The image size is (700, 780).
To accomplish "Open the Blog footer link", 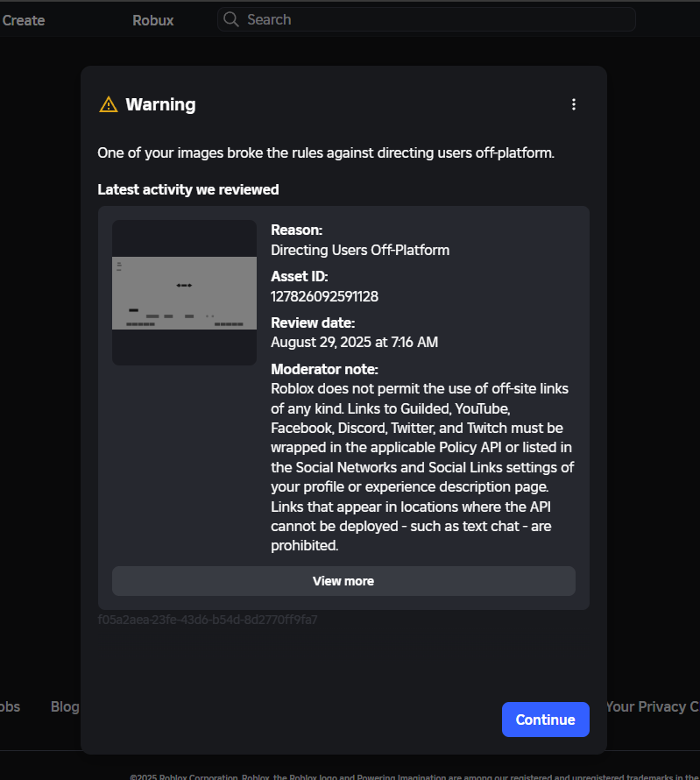I will 65,706.
